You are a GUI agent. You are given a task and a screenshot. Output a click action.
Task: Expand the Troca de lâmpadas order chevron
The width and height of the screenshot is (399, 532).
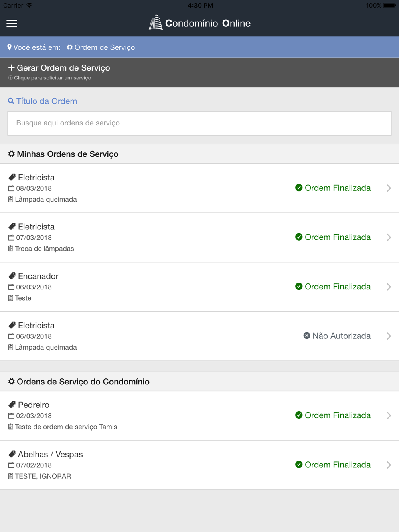pyautogui.click(x=389, y=237)
